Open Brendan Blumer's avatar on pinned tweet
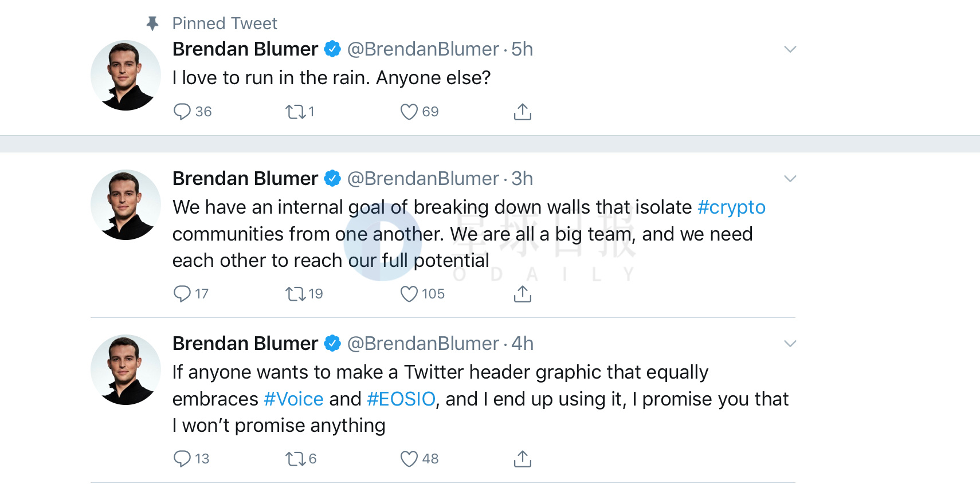 click(x=126, y=75)
